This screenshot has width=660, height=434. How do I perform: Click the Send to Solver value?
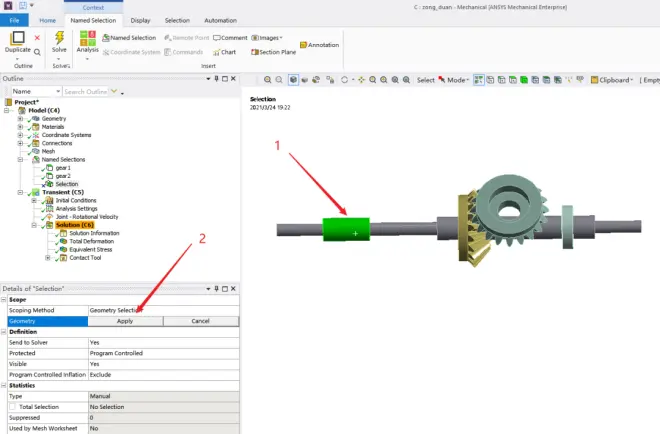(x=163, y=343)
